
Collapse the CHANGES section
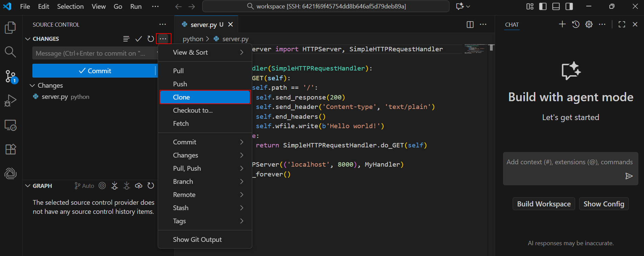[x=28, y=39]
